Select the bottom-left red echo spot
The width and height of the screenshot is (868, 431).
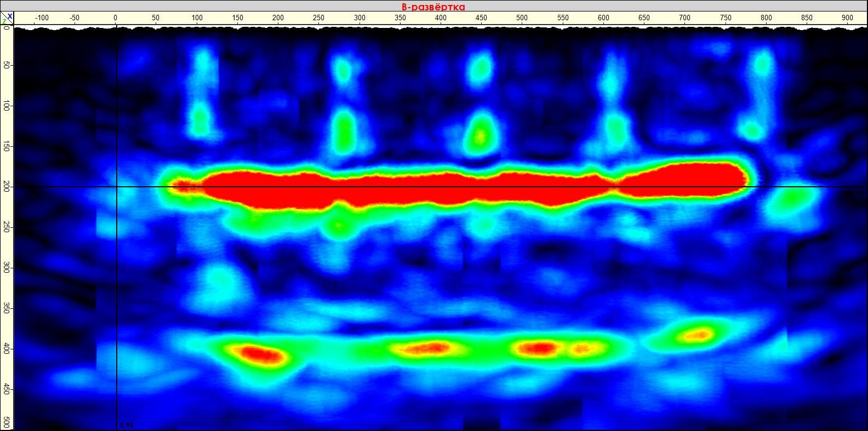(x=262, y=354)
